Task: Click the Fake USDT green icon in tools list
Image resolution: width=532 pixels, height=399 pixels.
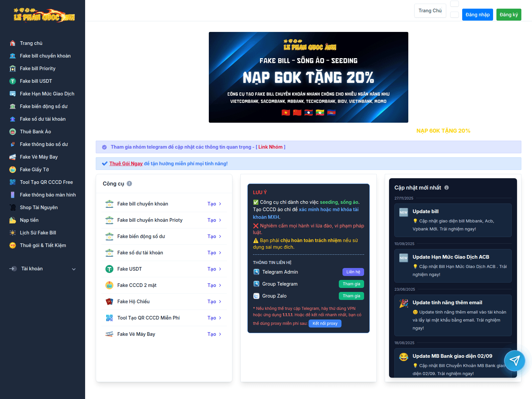Action: tap(109, 269)
